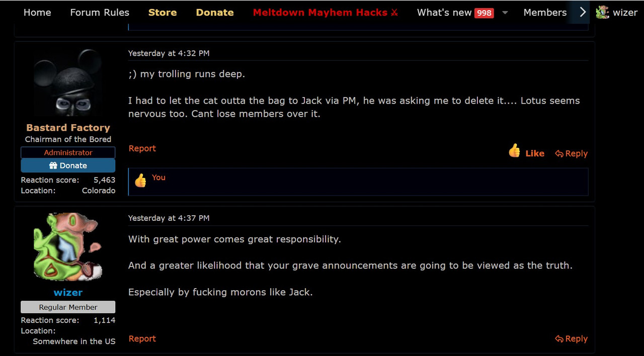The height and width of the screenshot is (356, 644).
Task: Open the Donate nav item
Action: pos(215,13)
